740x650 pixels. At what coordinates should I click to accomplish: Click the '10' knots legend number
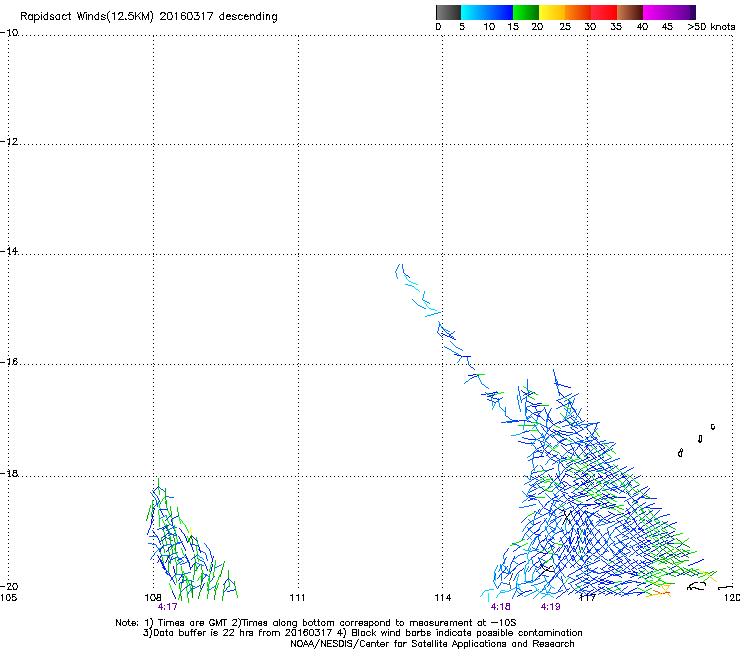pyautogui.click(x=489, y=27)
